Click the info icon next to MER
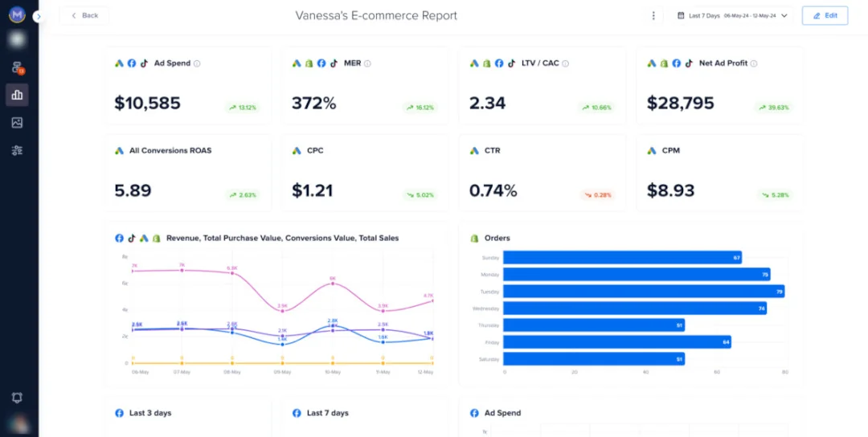This screenshot has height=437, width=868. click(367, 63)
